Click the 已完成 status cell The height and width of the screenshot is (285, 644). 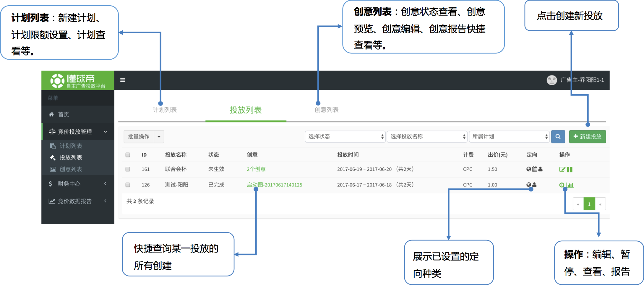(x=216, y=185)
